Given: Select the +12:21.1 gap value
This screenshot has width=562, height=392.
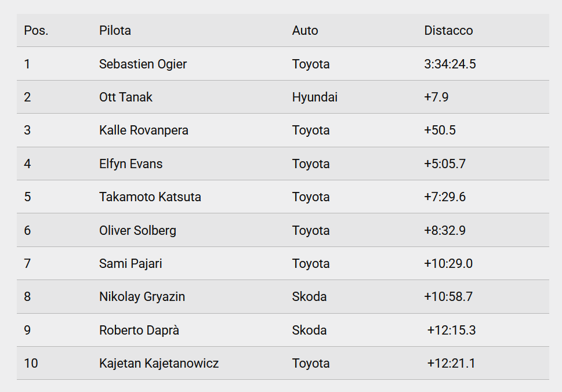Looking at the screenshot, I should point(451,364).
